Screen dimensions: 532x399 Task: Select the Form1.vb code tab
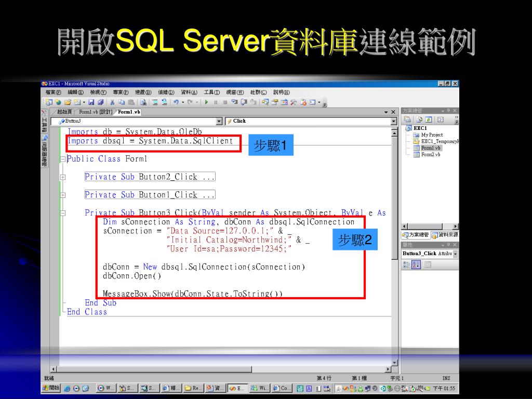[129, 112]
